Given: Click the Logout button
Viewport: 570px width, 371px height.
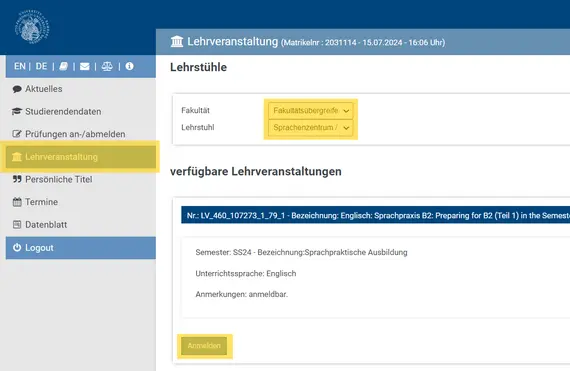Looking at the screenshot, I should click(x=81, y=248).
